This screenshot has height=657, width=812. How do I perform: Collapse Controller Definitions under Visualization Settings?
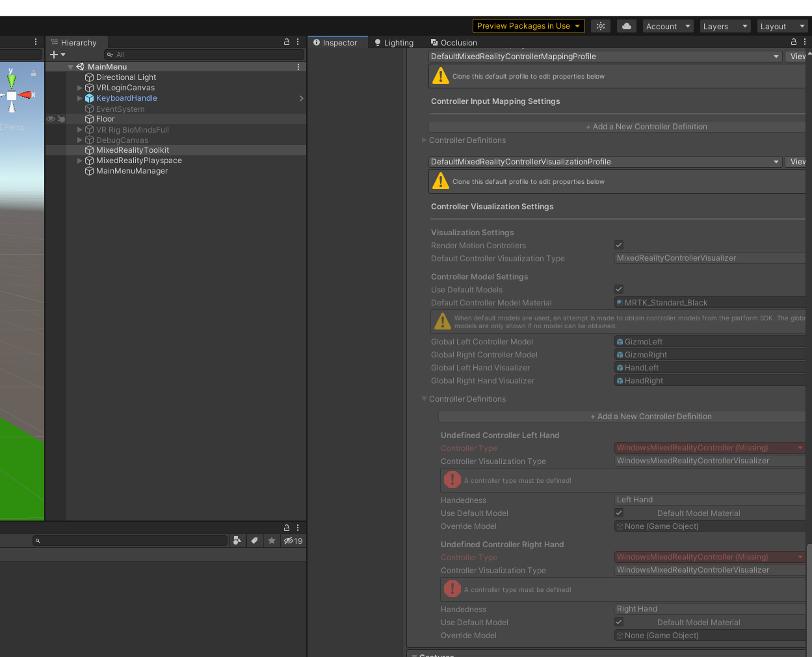pyautogui.click(x=424, y=398)
